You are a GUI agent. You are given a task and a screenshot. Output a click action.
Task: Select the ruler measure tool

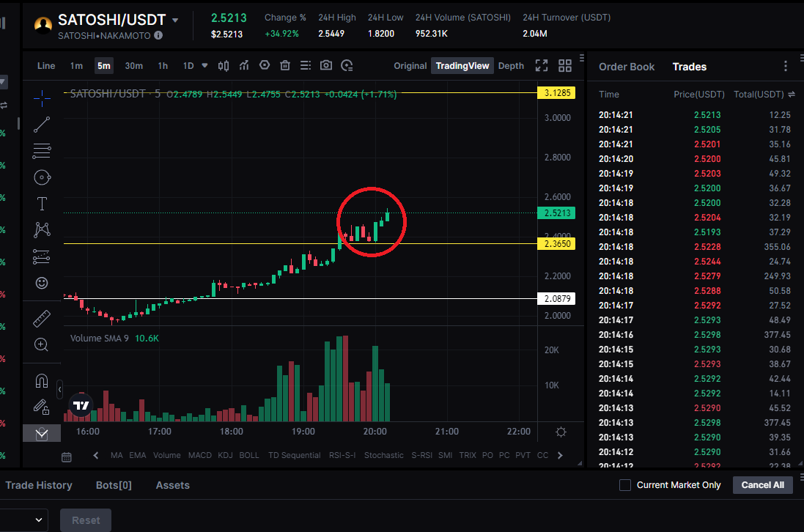(x=42, y=318)
